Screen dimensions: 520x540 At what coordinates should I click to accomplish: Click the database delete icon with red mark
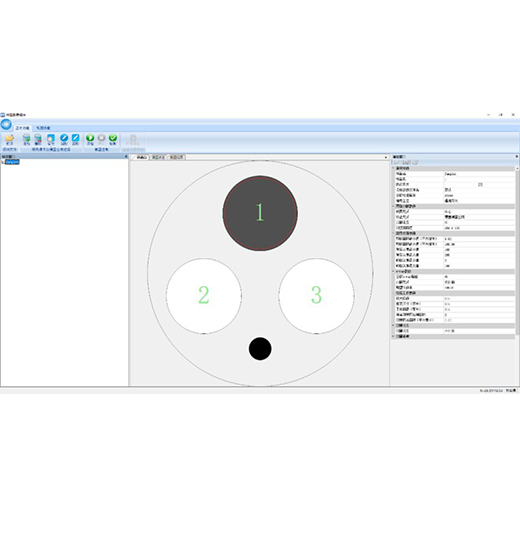click(38, 139)
